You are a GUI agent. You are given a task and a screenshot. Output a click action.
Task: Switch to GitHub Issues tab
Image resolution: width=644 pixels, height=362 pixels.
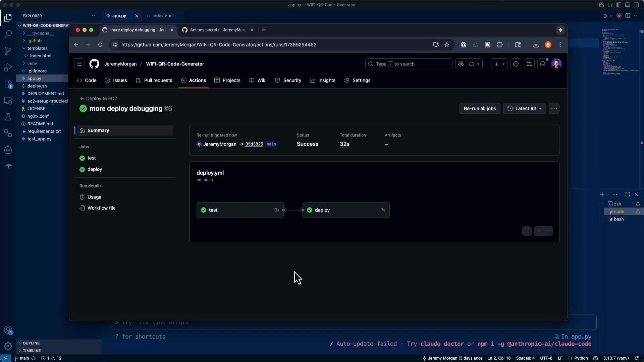[116, 80]
